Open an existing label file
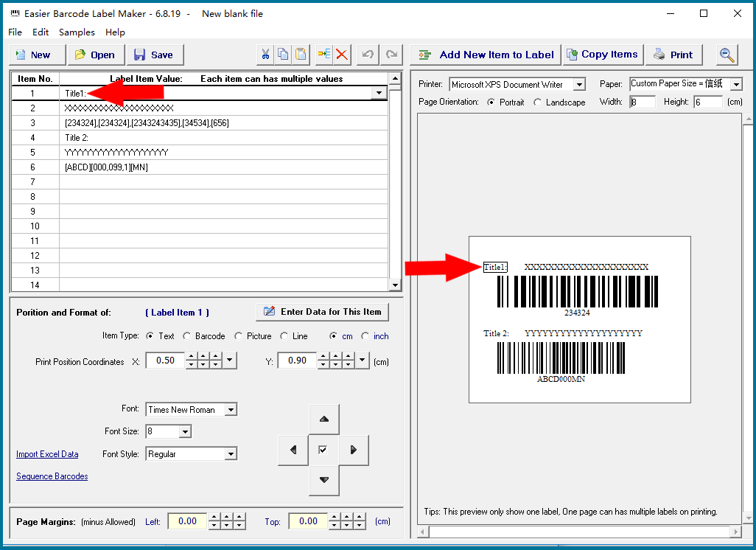Viewport: 756px width, 550px height. (x=97, y=55)
